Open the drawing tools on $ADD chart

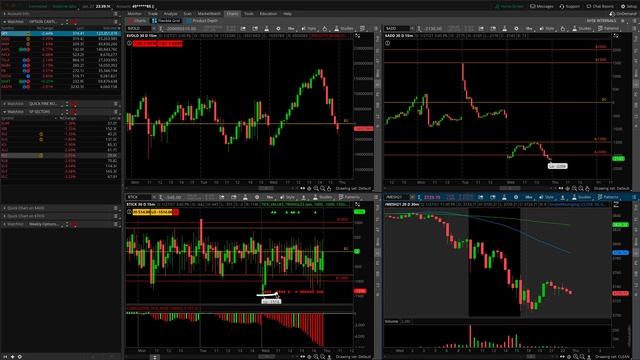click(x=562, y=29)
